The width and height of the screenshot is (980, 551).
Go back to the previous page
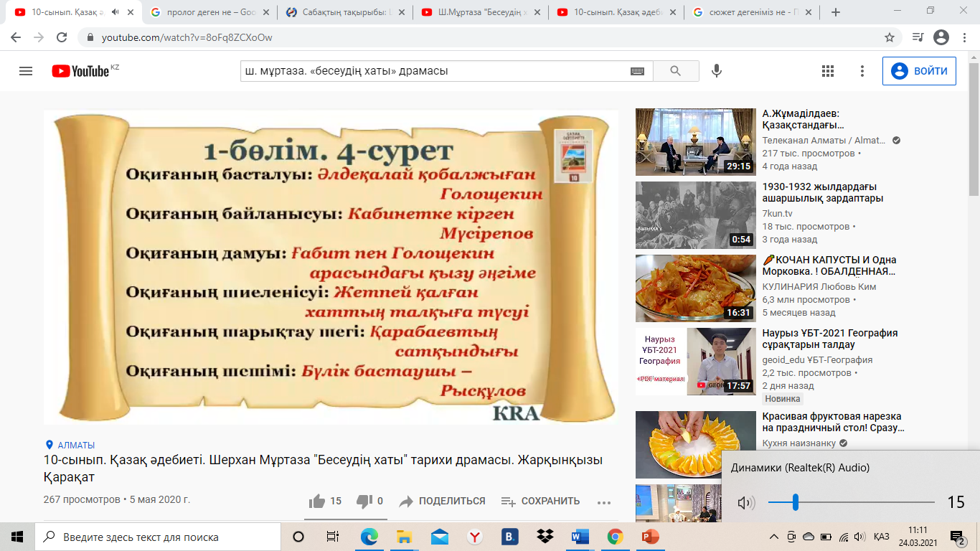pyautogui.click(x=16, y=37)
